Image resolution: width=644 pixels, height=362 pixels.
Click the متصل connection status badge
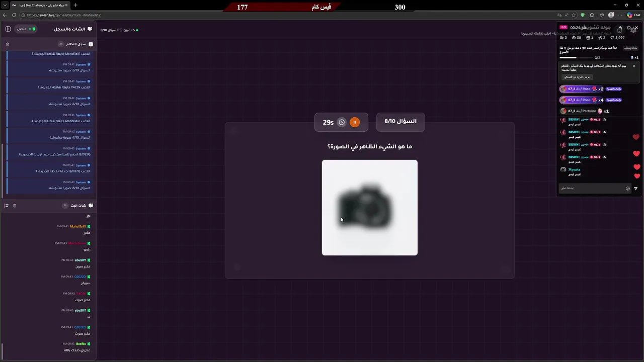coord(26,29)
